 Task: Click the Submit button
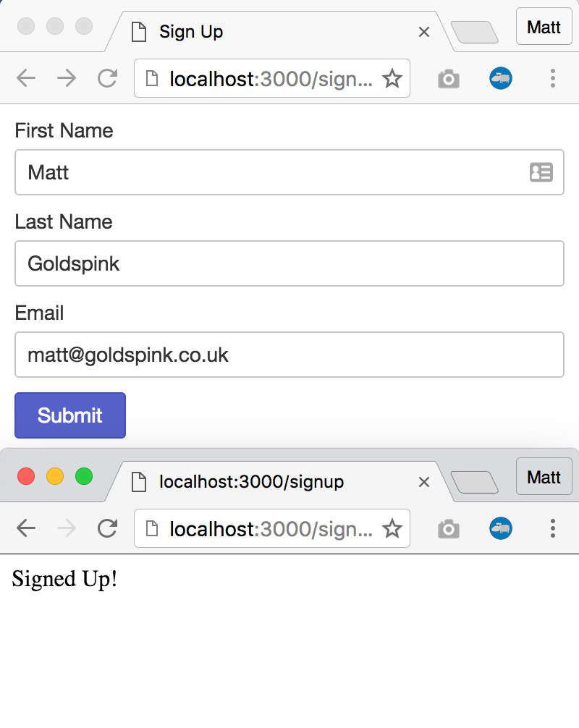coord(69,415)
